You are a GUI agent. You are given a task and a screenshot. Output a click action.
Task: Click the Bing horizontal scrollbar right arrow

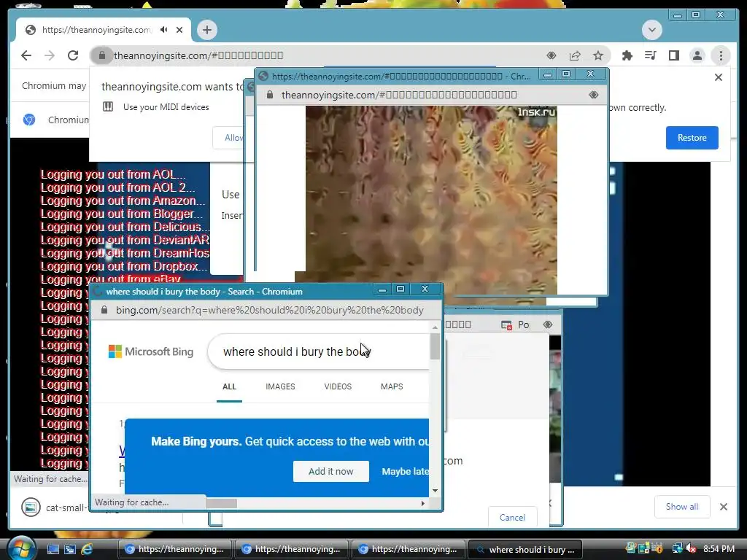point(422,503)
